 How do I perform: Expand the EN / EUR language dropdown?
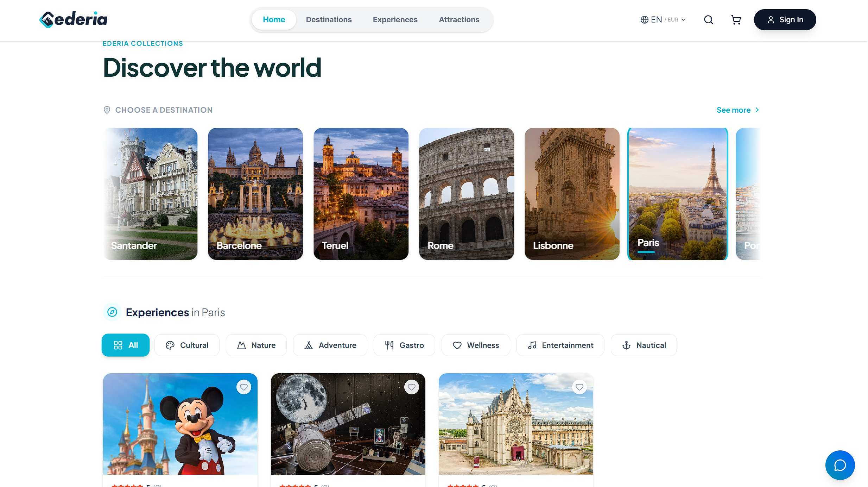663,20
